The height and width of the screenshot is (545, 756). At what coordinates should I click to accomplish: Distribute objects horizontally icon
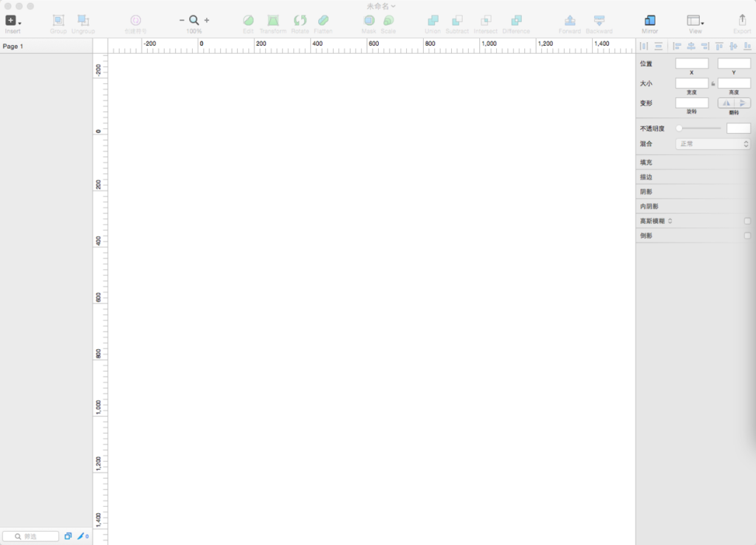[x=644, y=47]
